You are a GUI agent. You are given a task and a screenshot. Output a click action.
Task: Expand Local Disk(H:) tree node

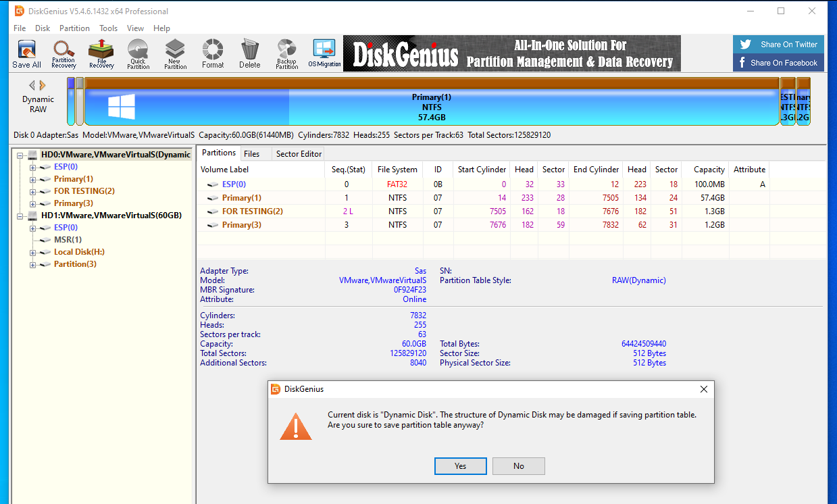(32, 252)
